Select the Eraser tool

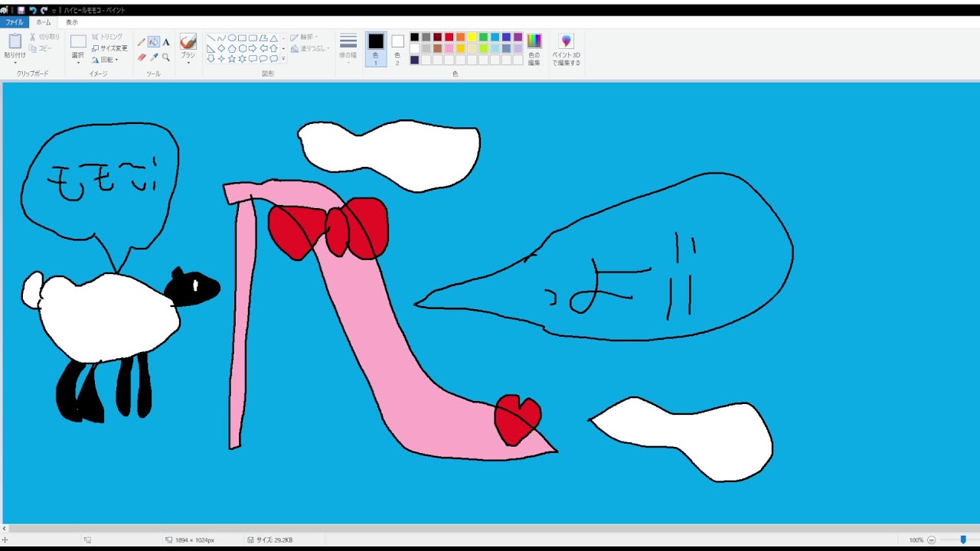[142, 57]
